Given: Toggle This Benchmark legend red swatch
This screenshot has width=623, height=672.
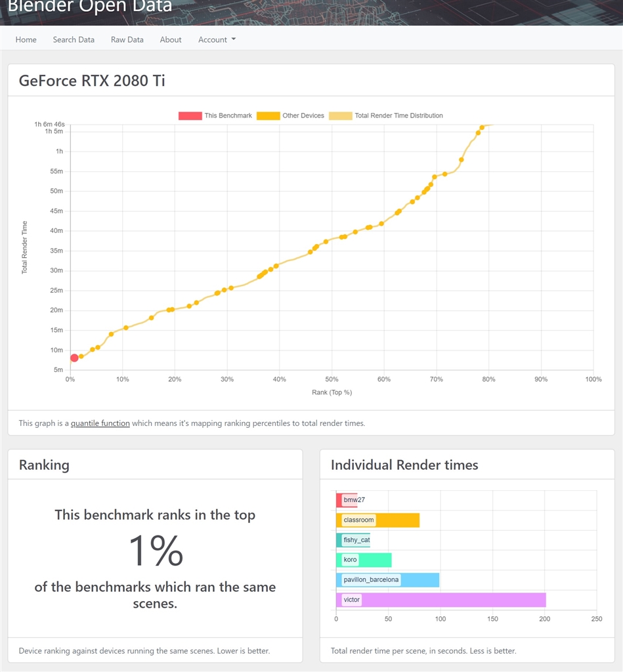Looking at the screenshot, I should pos(190,116).
